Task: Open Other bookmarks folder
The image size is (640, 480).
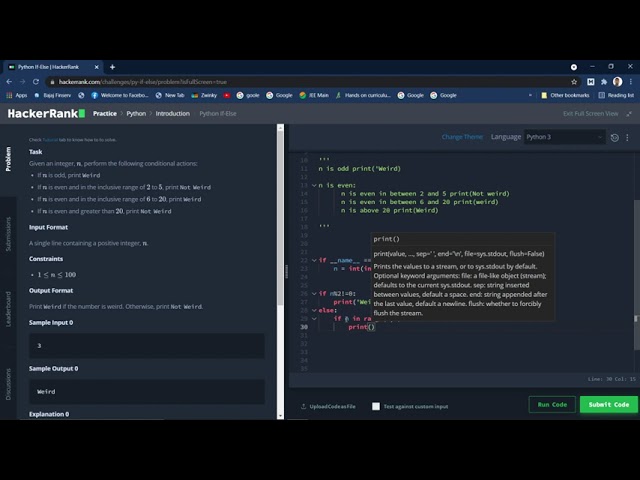Action: (565, 95)
